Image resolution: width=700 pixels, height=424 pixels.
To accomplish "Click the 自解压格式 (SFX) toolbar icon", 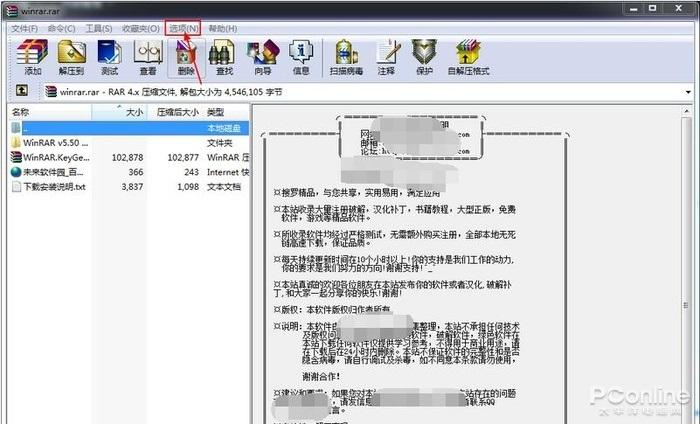I will click(468, 57).
